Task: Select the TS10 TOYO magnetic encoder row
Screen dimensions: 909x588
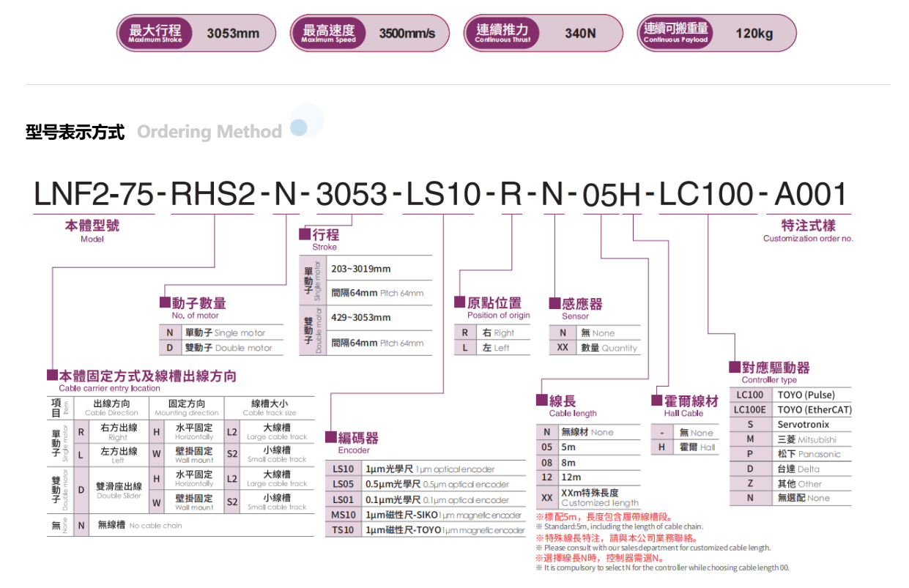Action: click(x=425, y=531)
